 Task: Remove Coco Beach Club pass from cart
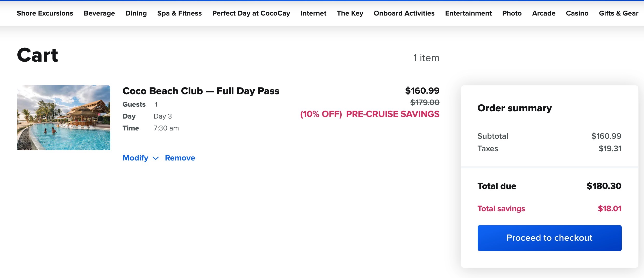180,158
